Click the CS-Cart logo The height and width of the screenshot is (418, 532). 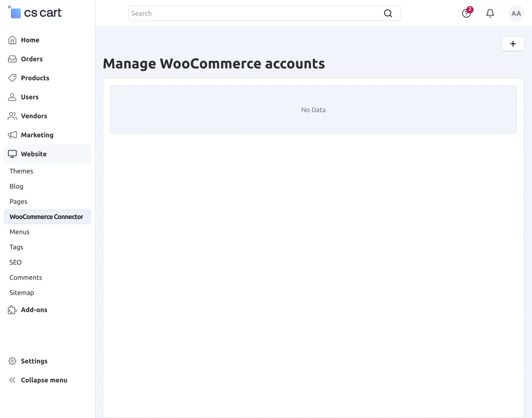click(35, 12)
